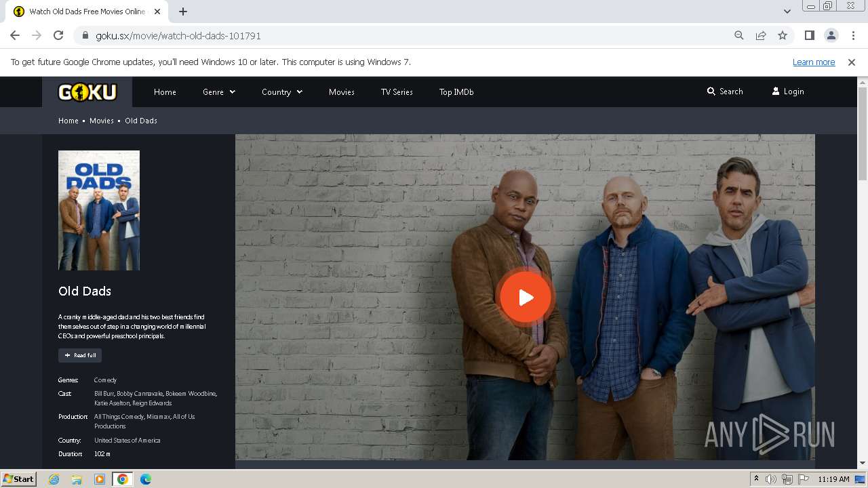Viewport: 868px width, 488px height.
Task: Open Microsoft Edge from taskbar
Action: 146,479
